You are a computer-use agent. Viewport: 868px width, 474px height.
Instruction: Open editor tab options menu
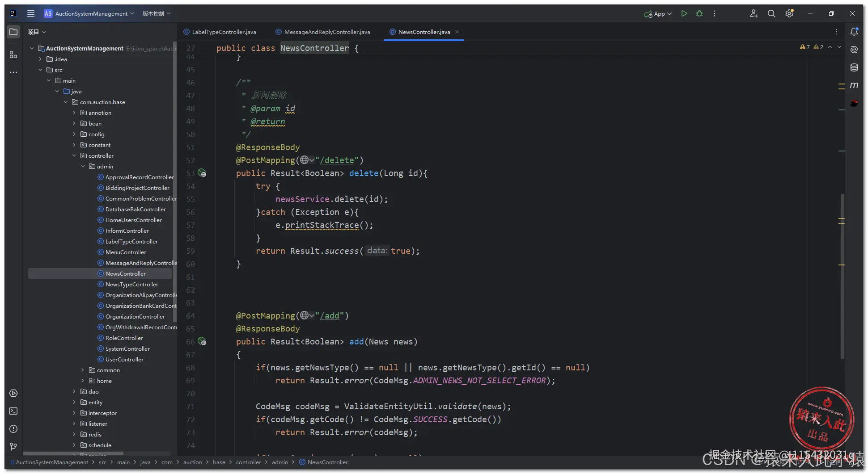[x=836, y=32]
